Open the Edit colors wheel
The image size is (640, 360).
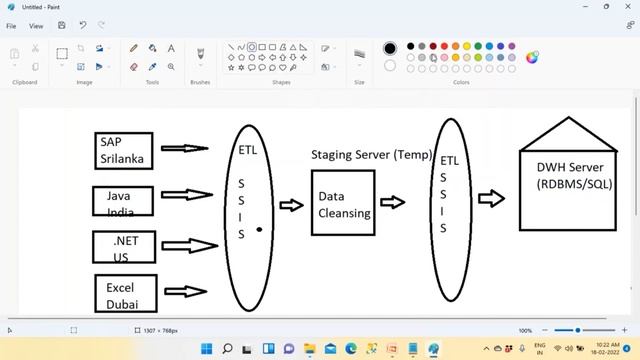coord(532,58)
